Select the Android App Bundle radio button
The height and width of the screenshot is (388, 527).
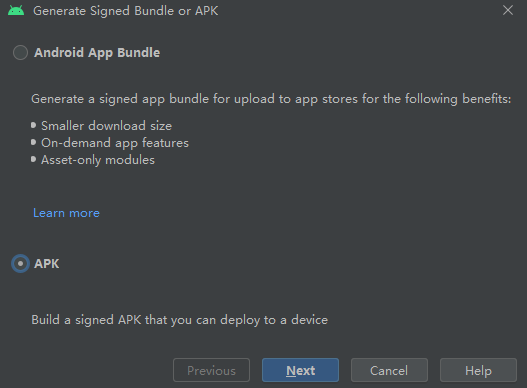tap(20, 53)
